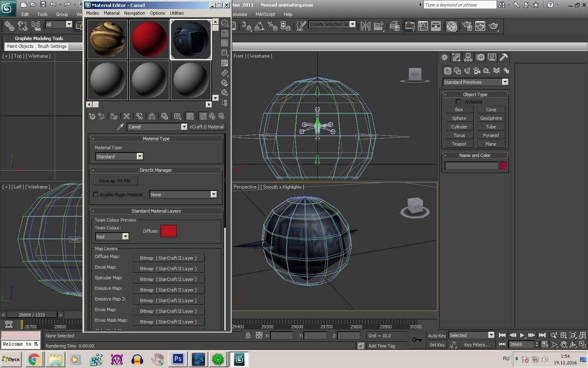This screenshot has height=368, width=588.
Task: Click Put to Library icon
Action: 165,116
